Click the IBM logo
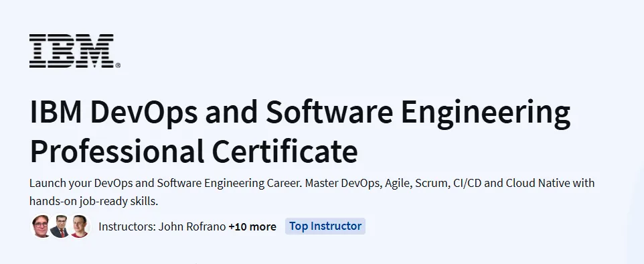The height and width of the screenshot is (264, 644). (x=75, y=51)
